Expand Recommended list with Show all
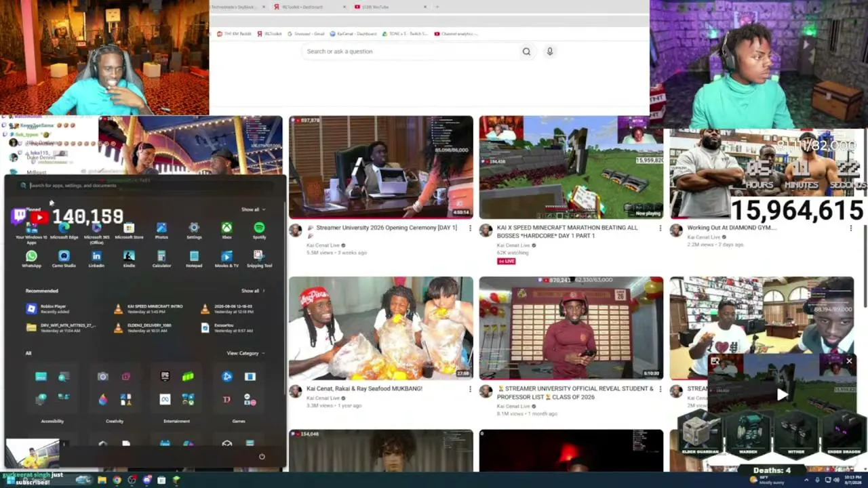Image resolution: width=868 pixels, height=488 pixels. (x=253, y=291)
